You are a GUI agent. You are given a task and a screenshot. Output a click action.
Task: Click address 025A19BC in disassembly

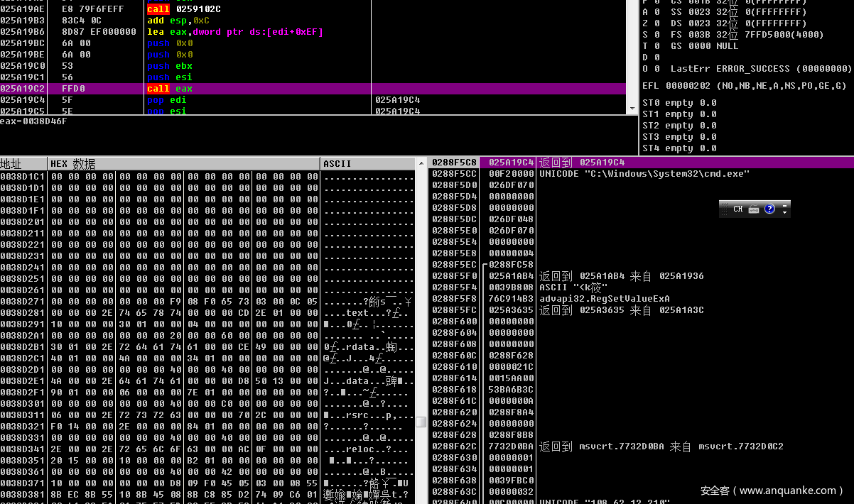(x=23, y=43)
